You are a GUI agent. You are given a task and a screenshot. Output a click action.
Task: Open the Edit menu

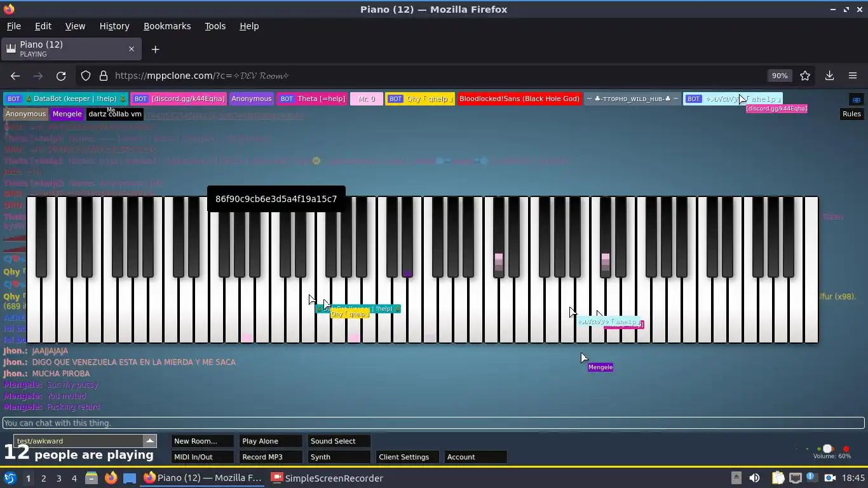click(x=43, y=26)
